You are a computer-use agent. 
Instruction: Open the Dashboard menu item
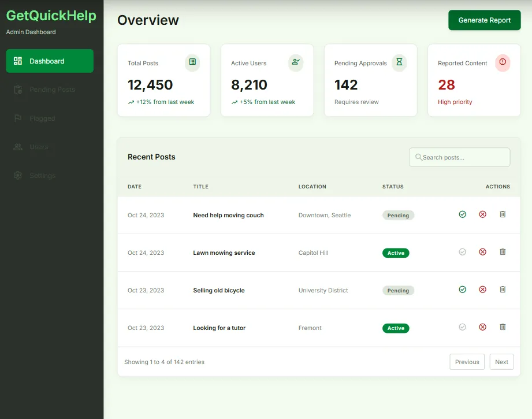pos(50,61)
